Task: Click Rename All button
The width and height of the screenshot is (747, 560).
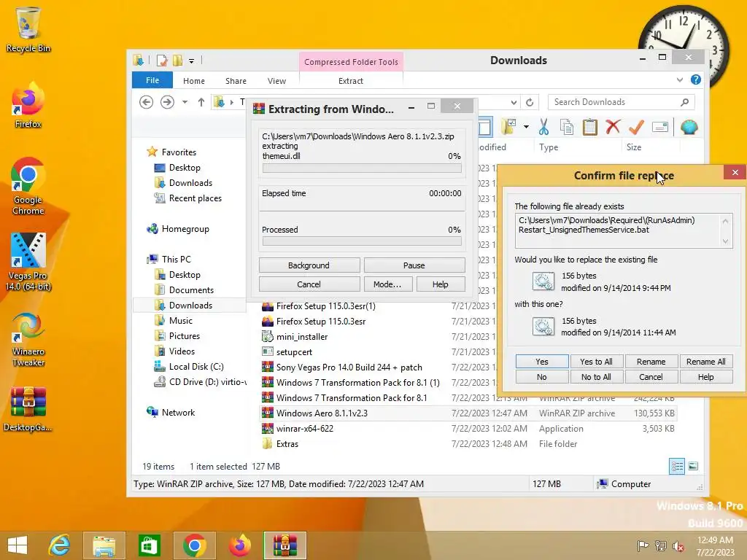Action: 705,362
